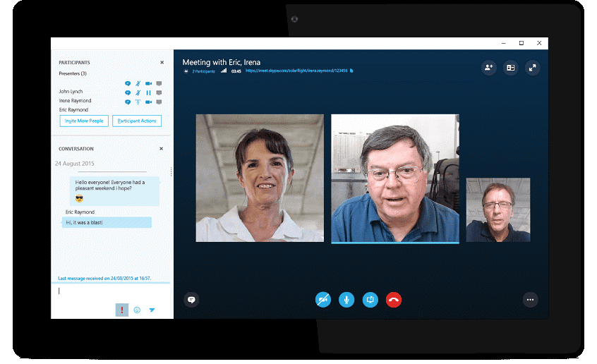
Task: Click the 03:45 call duration timer
Action: (236, 71)
